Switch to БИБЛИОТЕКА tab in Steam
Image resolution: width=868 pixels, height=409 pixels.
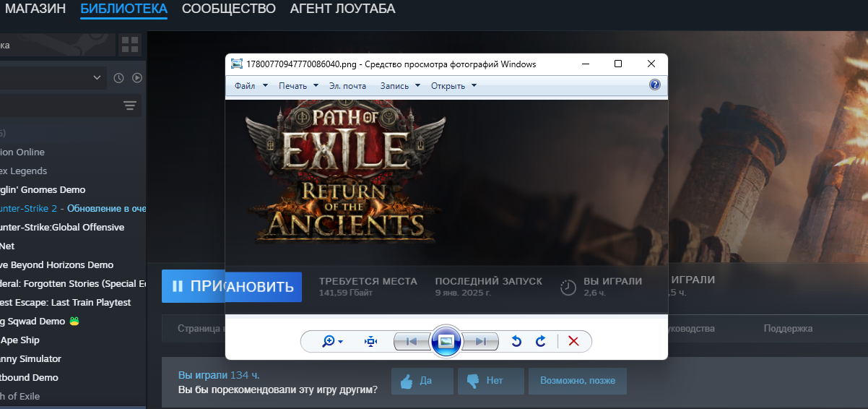point(123,9)
